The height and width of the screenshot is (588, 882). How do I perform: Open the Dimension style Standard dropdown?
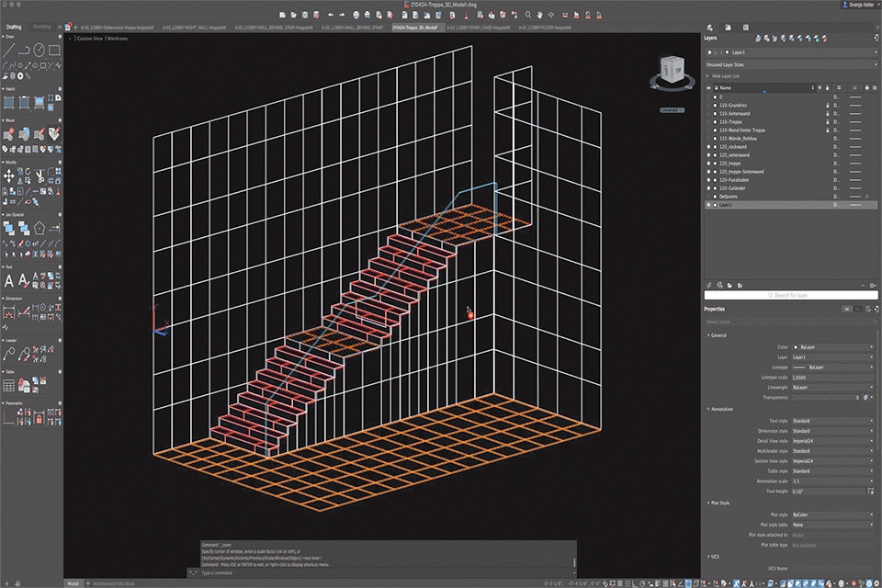pyautogui.click(x=832, y=431)
